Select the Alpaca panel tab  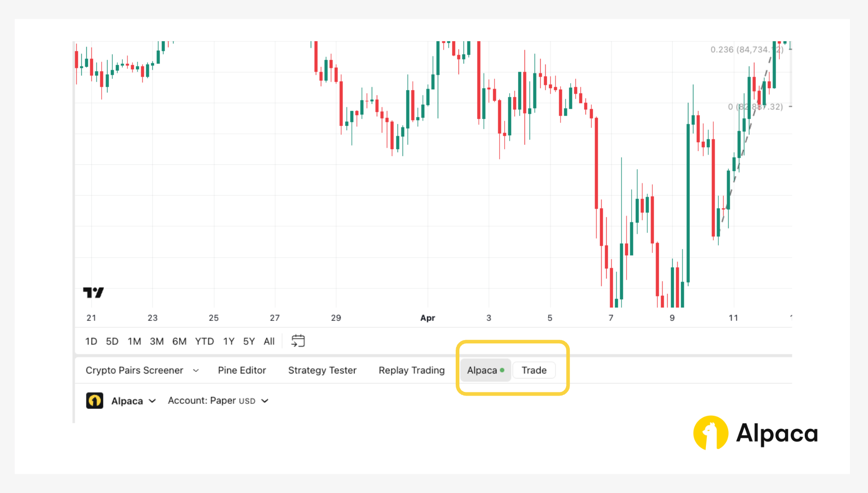click(482, 370)
